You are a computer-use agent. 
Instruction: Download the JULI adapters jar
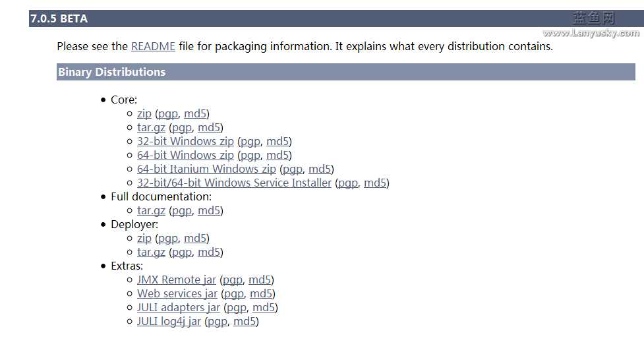pyautogui.click(x=178, y=308)
